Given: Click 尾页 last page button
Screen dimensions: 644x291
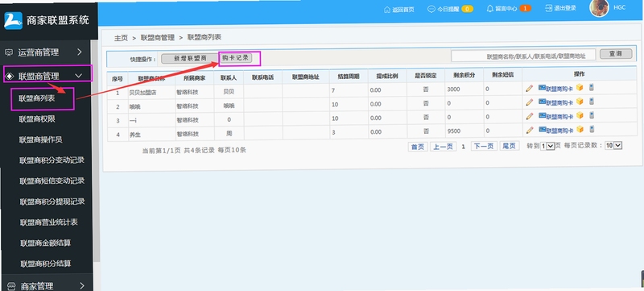Looking at the screenshot, I should tap(510, 146).
